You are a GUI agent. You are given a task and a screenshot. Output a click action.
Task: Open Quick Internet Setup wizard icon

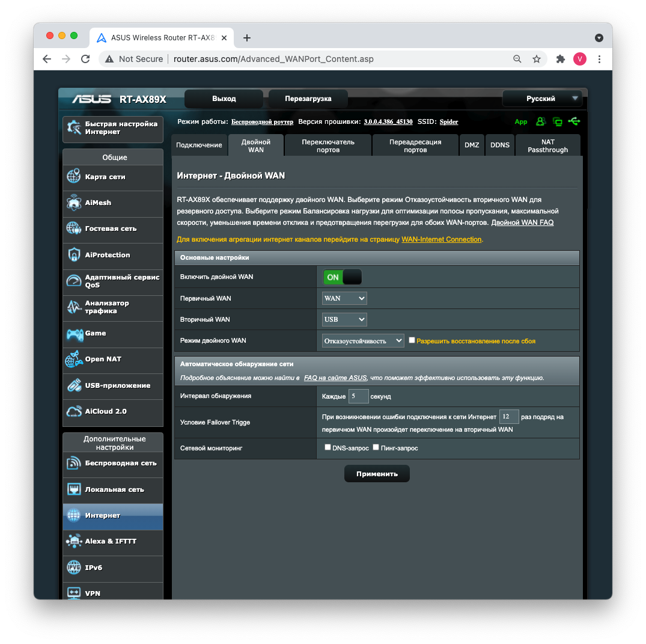[x=74, y=128]
